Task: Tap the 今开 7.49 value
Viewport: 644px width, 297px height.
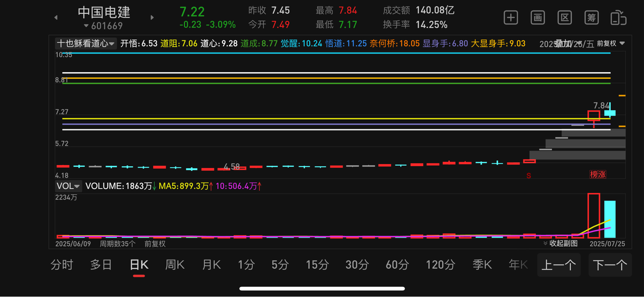Action: tap(280, 25)
